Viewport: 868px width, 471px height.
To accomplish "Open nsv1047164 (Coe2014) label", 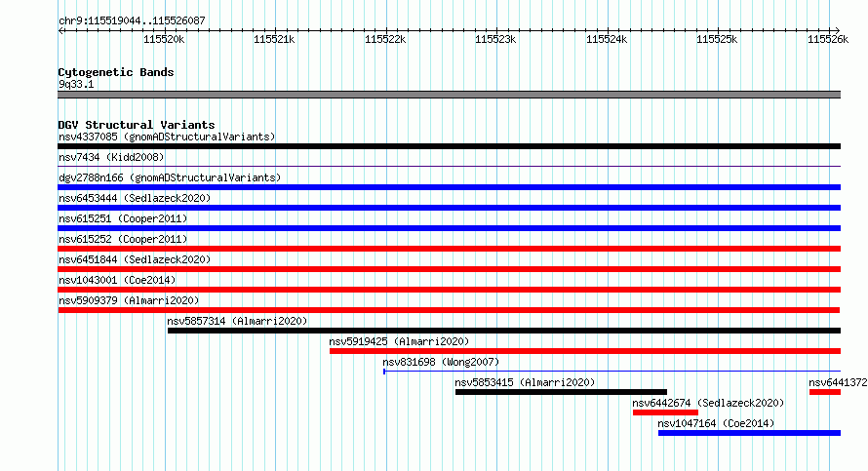I will (x=716, y=423).
